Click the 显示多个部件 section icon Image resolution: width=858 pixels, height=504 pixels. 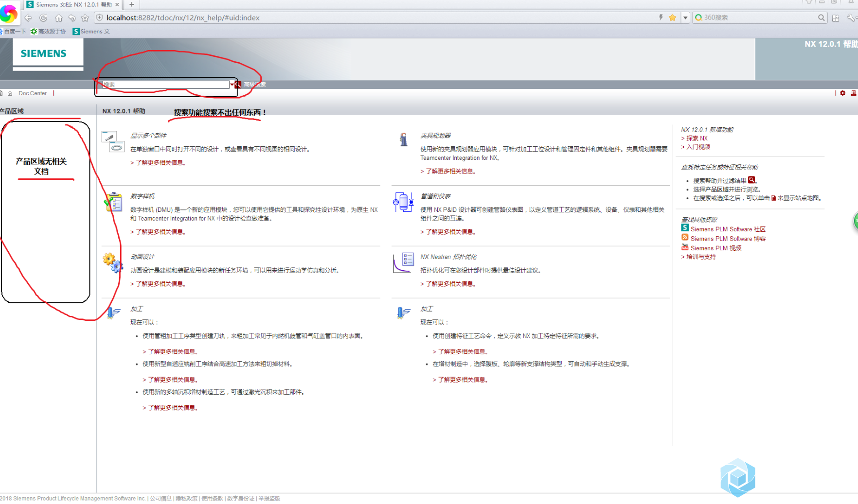[x=113, y=141]
